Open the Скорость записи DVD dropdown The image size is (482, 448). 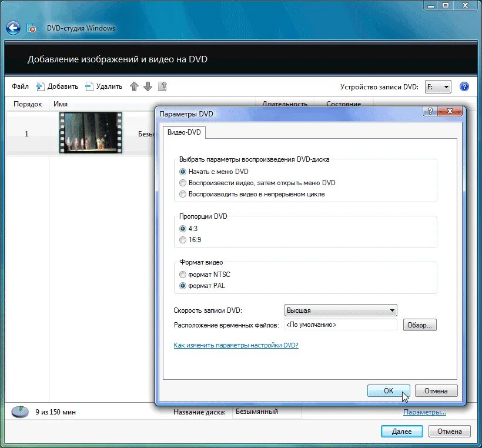coord(340,310)
